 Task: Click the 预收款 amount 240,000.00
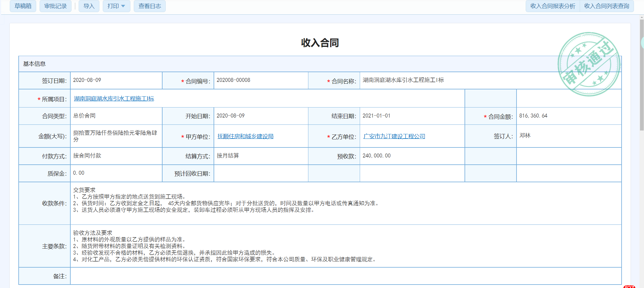[x=376, y=156]
